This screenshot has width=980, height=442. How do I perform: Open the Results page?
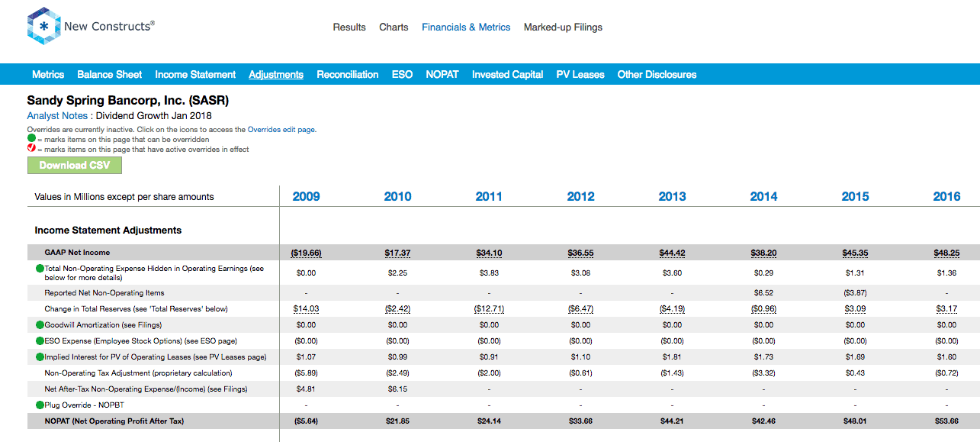point(349,27)
